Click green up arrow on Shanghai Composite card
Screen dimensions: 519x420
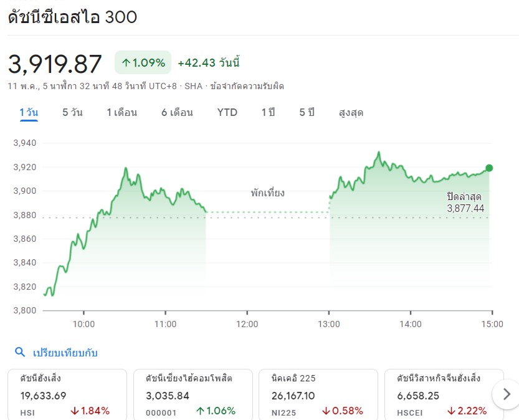coord(200,411)
